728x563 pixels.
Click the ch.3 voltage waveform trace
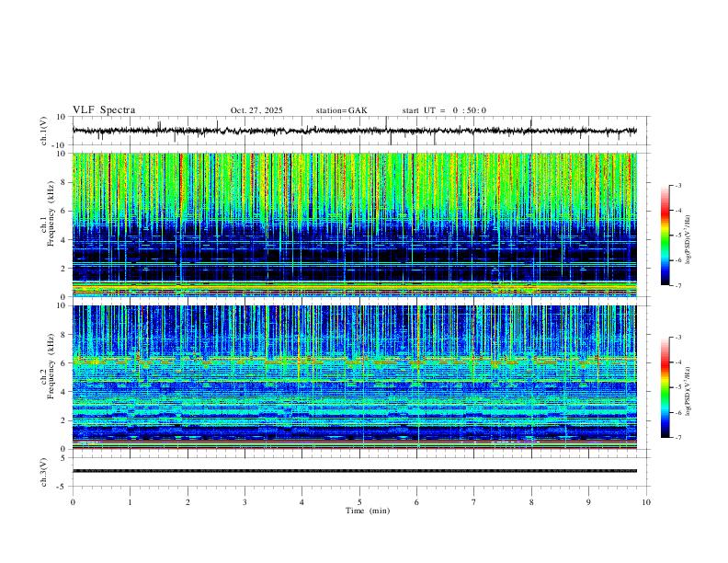click(354, 471)
